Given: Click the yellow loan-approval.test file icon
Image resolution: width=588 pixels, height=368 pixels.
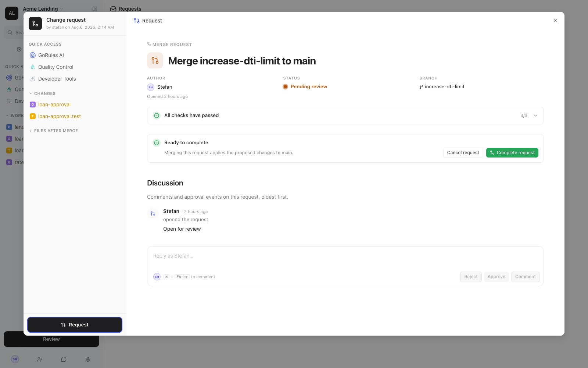Looking at the screenshot, I should 32,116.
